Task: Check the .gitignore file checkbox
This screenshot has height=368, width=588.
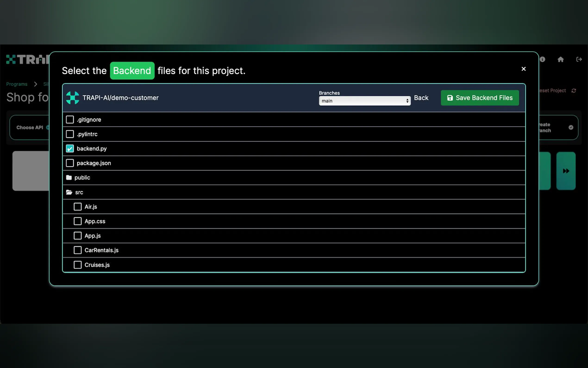Action: pos(70,120)
